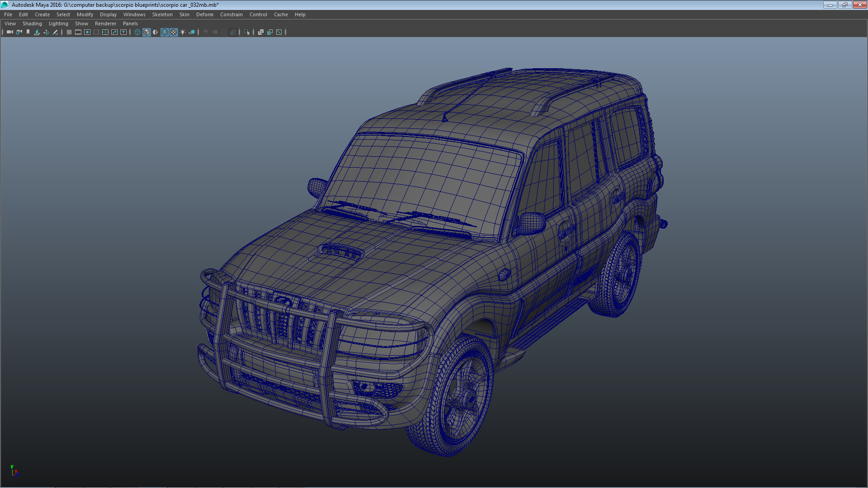This screenshot has width=868, height=488.
Task: Toggle the Film Gate display
Action: tap(78, 32)
